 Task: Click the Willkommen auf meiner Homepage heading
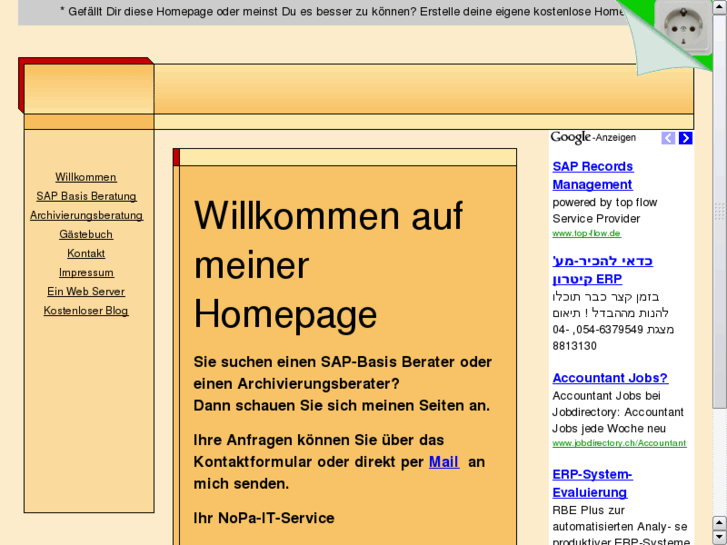(x=328, y=265)
